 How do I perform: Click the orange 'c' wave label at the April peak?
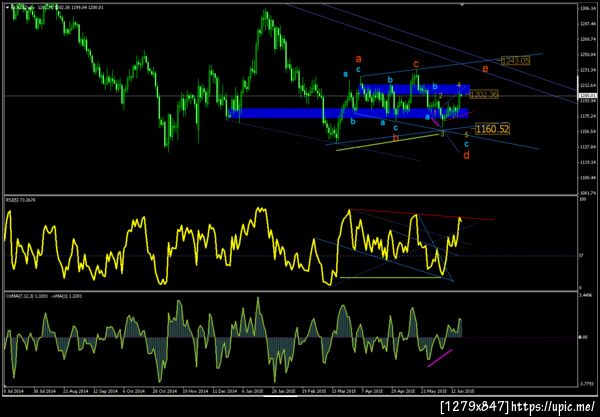pos(416,64)
